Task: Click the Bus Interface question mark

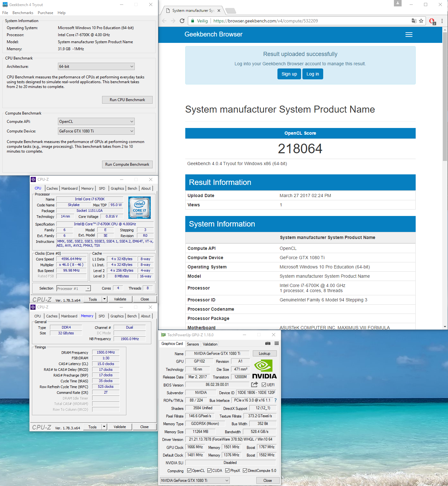Action: 275,400
